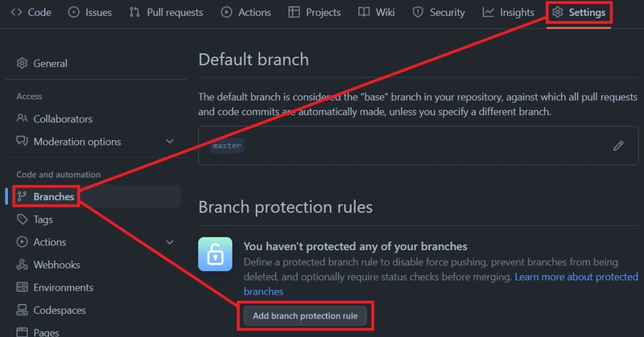The width and height of the screenshot is (644, 337).
Task: Click the master default branch label
Action: (x=227, y=146)
